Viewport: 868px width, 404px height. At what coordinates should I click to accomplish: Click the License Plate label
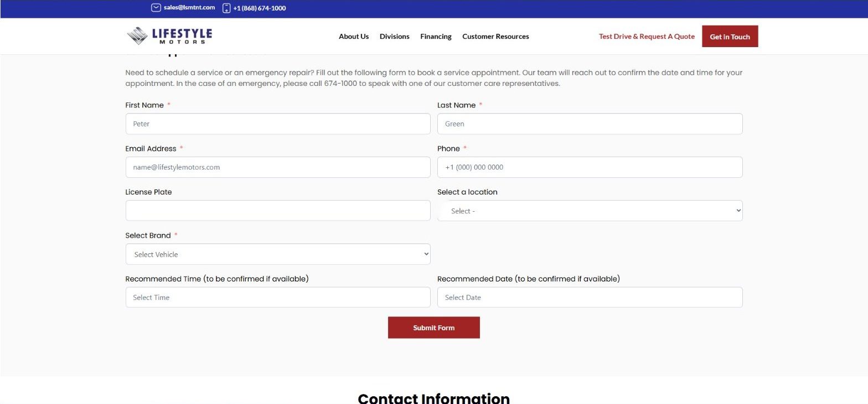point(148,192)
